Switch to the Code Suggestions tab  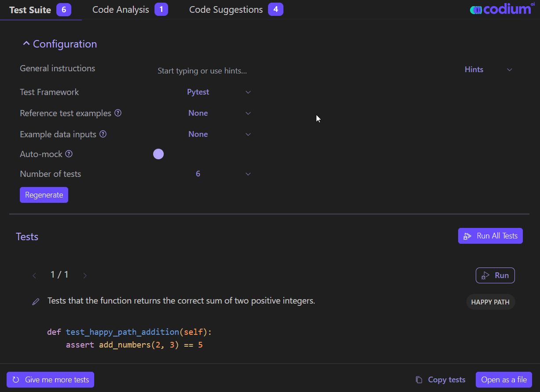[226, 9]
